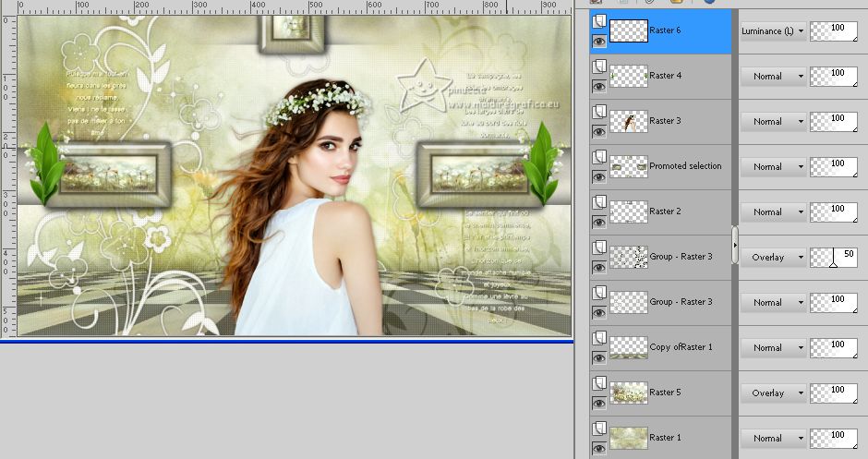The height and width of the screenshot is (459, 868).
Task: Expand the Raster 4 Normal blend mode dropdown
Action: (773, 76)
